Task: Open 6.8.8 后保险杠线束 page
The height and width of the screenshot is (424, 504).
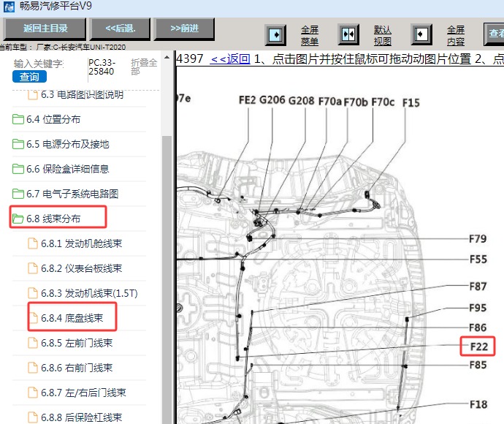Action: [x=81, y=417]
